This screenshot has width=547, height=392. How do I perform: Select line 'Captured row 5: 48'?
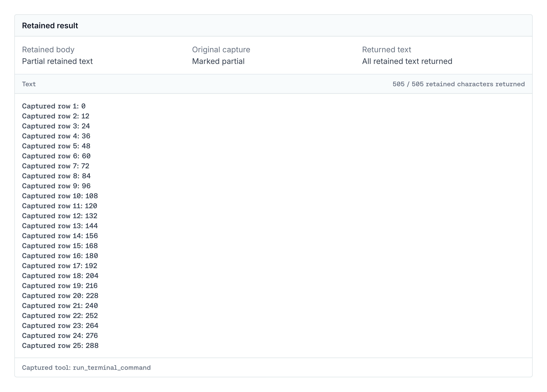(56, 146)
